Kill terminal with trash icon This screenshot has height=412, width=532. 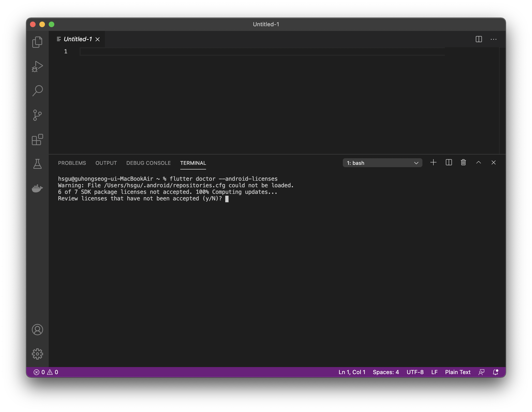click(x=463, y=162)
